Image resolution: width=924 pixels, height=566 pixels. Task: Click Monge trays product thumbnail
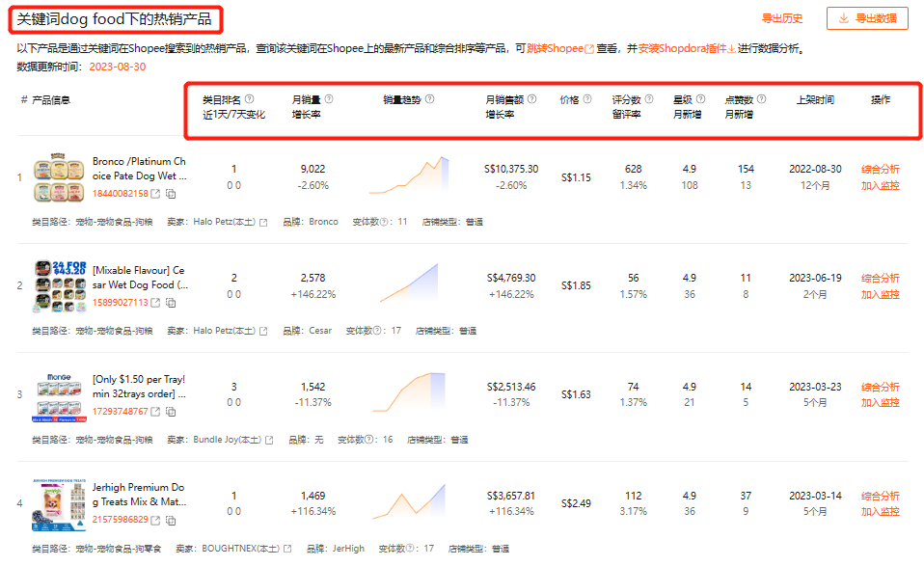(x=59, y=395)
